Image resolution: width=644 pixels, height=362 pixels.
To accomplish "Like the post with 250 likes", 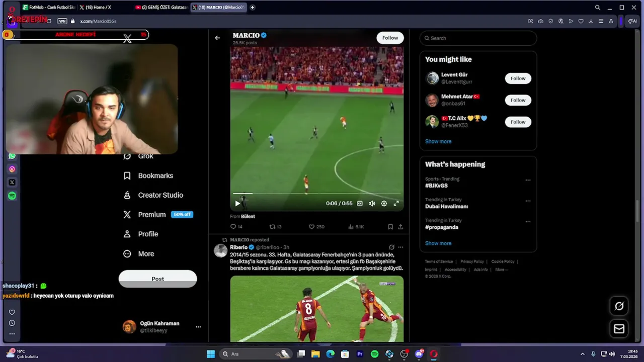I will point(316,227).
